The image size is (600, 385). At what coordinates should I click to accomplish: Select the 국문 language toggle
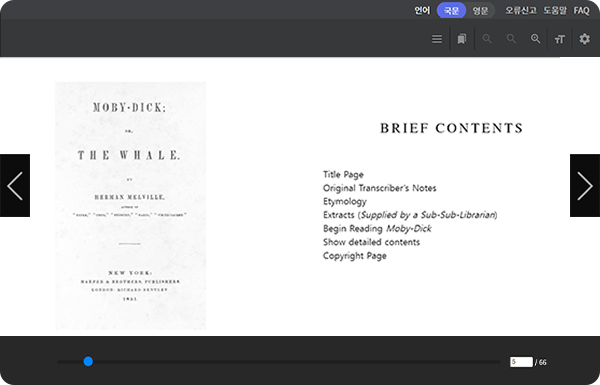click(451, 10)
